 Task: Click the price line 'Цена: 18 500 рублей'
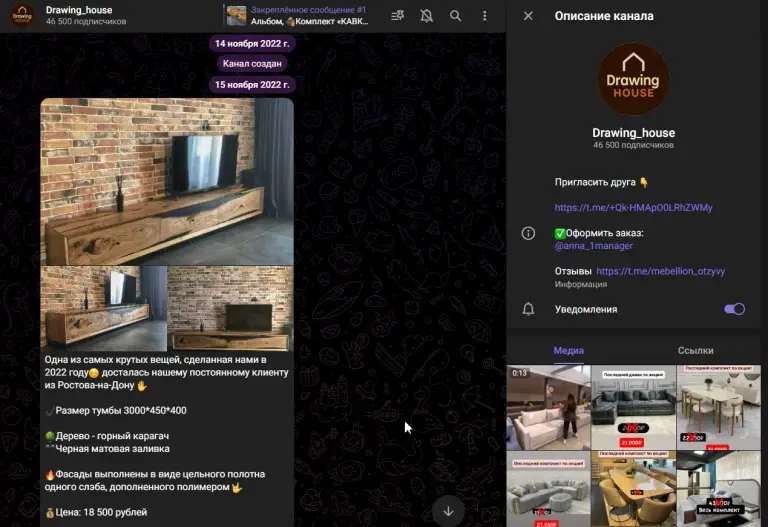pyautogui.click(x=101, y=512)
